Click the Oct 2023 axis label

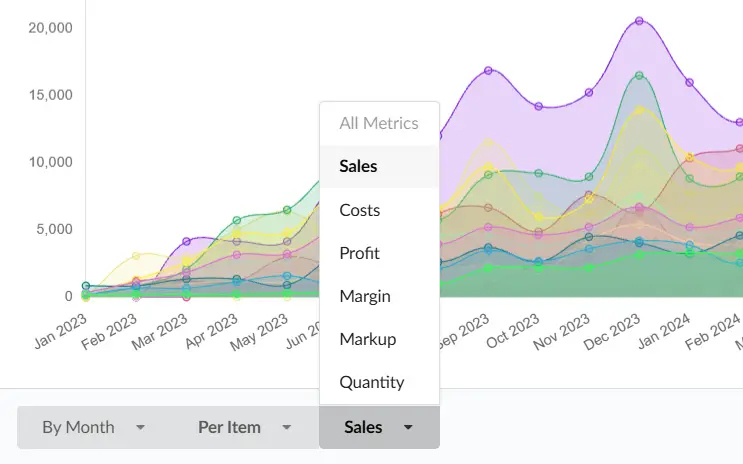pos(512,331)
